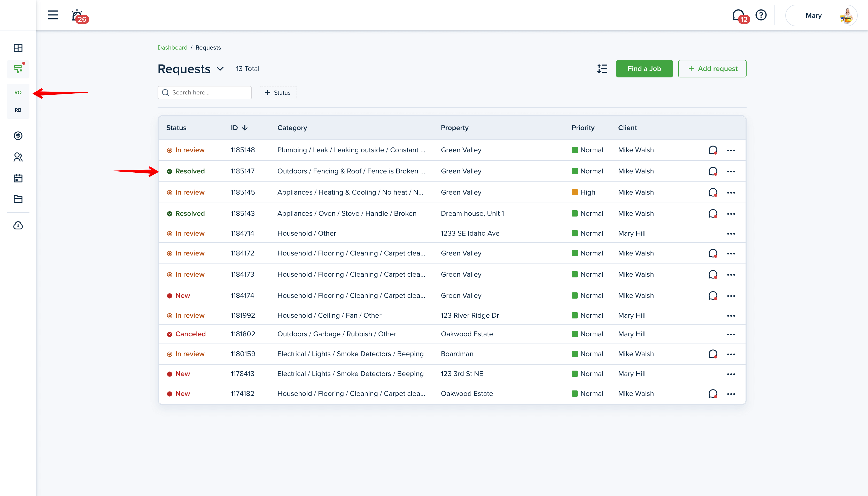Click the help question mark icon

(761, 15)
